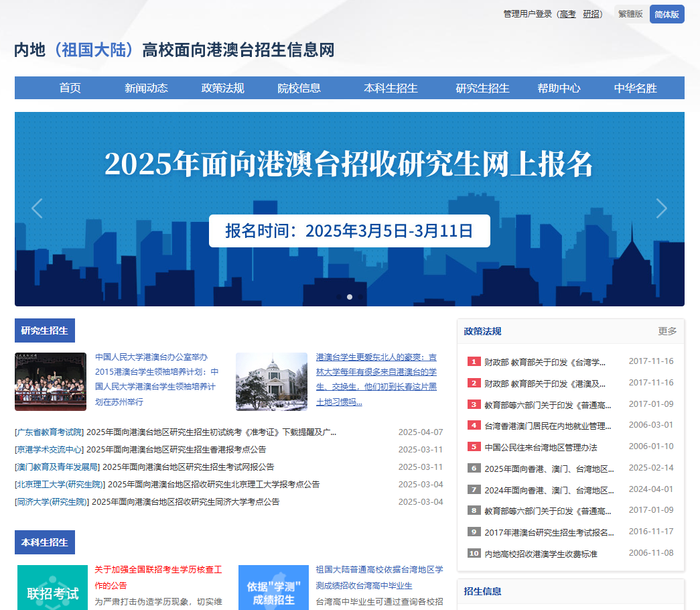Click the previous slide arrow on banner
Screen dimensions: 700x610
point(37,208)
